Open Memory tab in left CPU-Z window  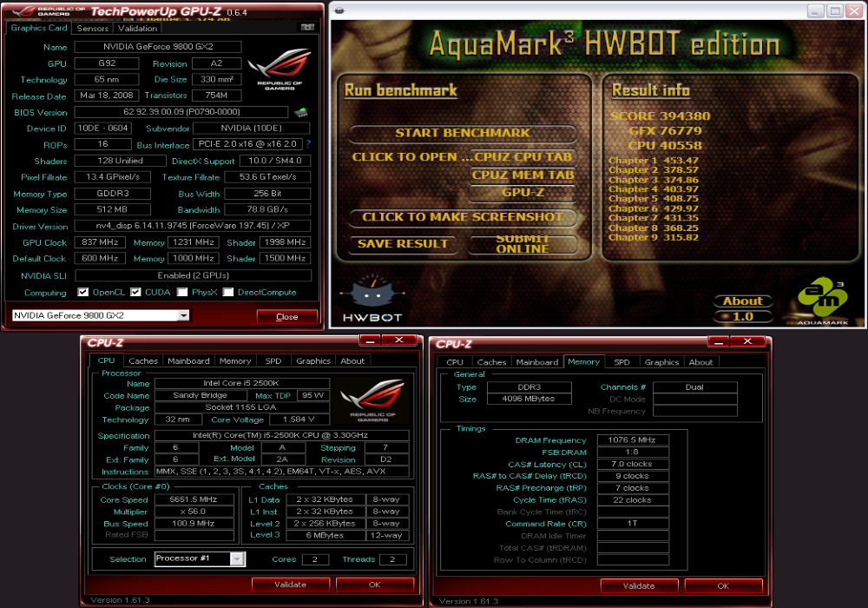pos(235,361)
